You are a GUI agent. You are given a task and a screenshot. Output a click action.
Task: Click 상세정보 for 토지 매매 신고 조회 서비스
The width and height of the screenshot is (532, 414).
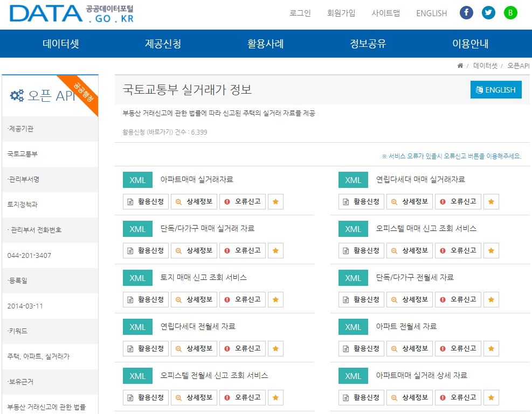[194, 299]
